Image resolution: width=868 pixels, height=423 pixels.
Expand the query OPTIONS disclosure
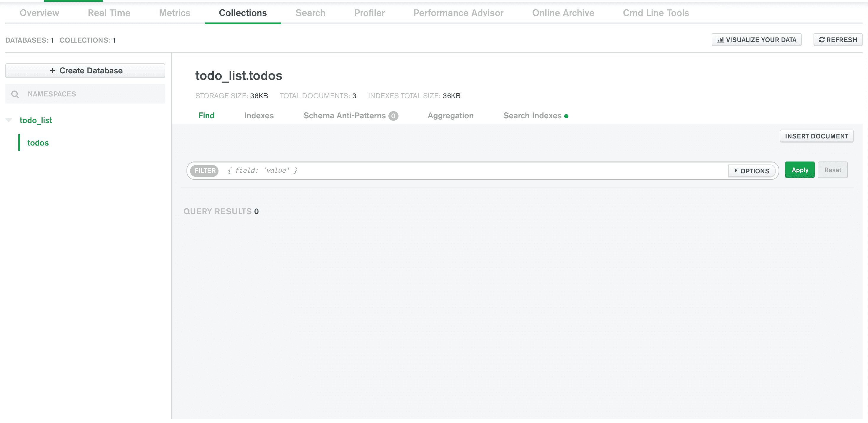(x=752, y=171)
